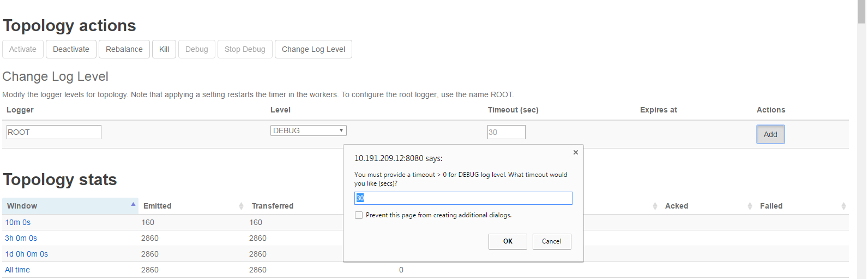Open the All time stats link

17,270
